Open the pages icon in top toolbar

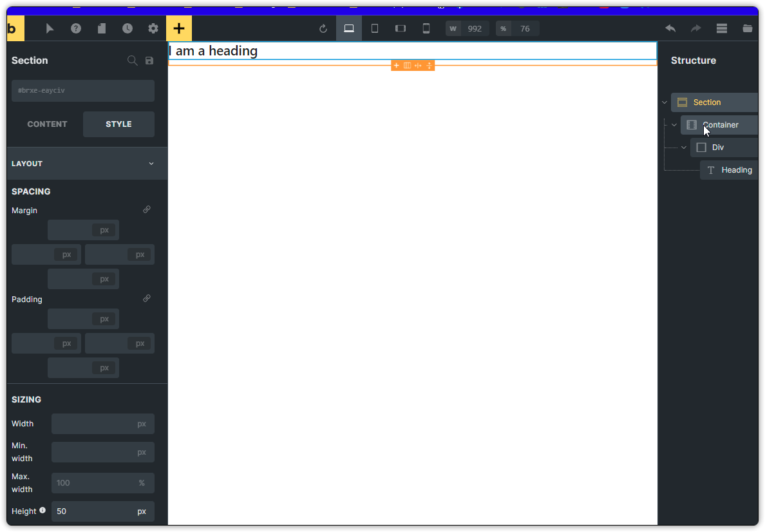(102, 28)
